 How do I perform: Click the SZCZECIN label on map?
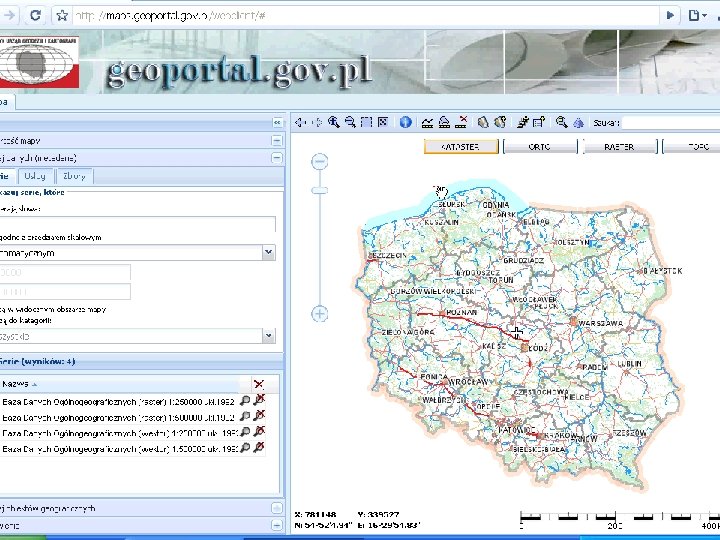(x=387, y=255)
